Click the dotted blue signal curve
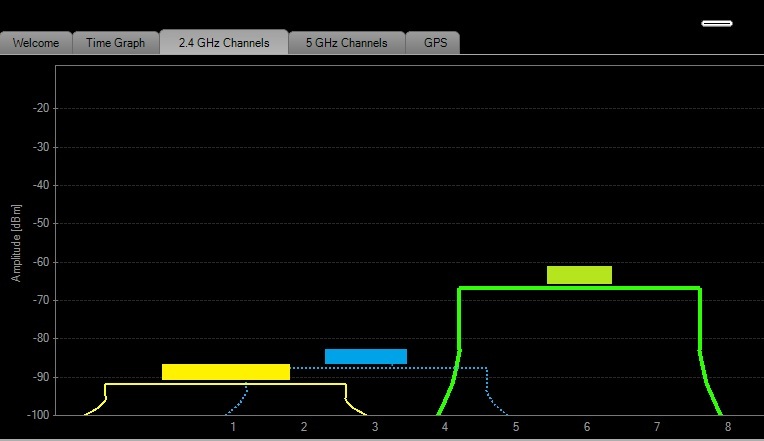This screenshot has height=441, width=764. pos(390,368)
